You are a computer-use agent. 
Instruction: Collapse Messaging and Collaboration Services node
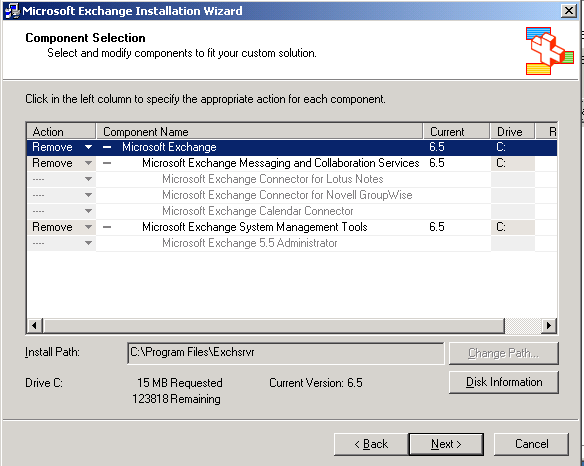click(107, 163)
